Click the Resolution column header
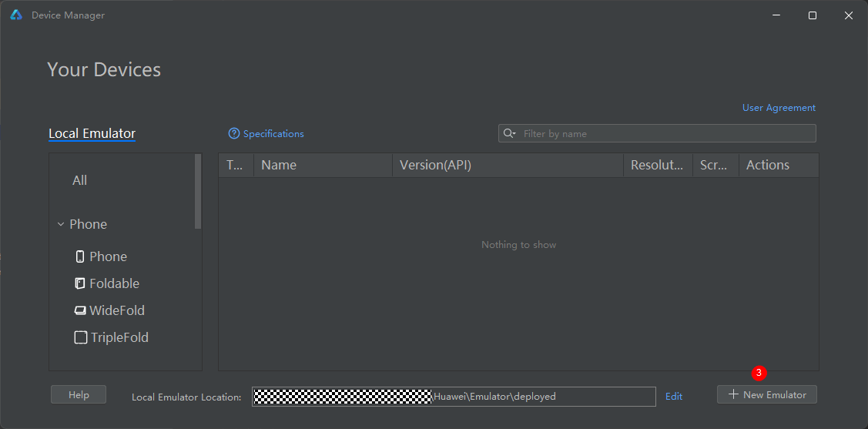The width and height of the screenshot is (868, 429). (658, 165)
